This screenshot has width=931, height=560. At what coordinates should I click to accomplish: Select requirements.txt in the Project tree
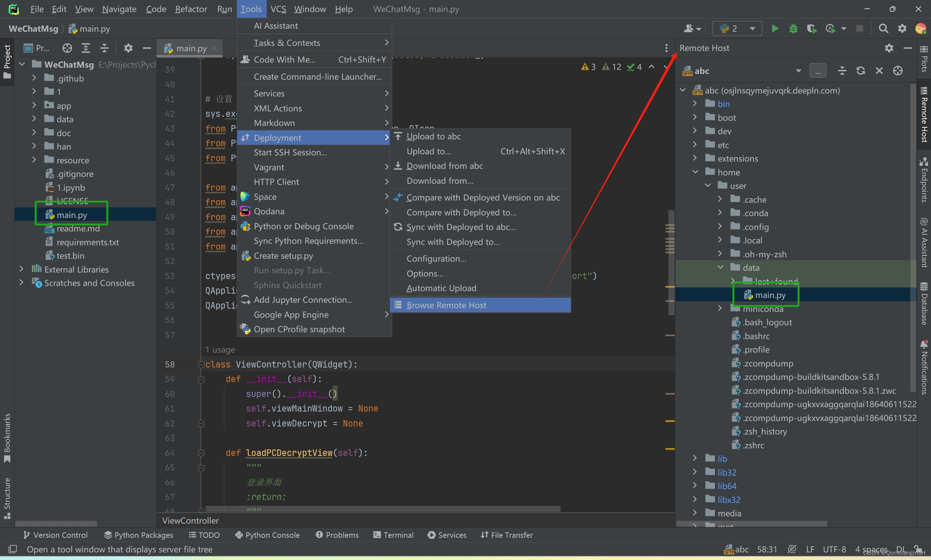pyautogui.click(x=87, y=242)
